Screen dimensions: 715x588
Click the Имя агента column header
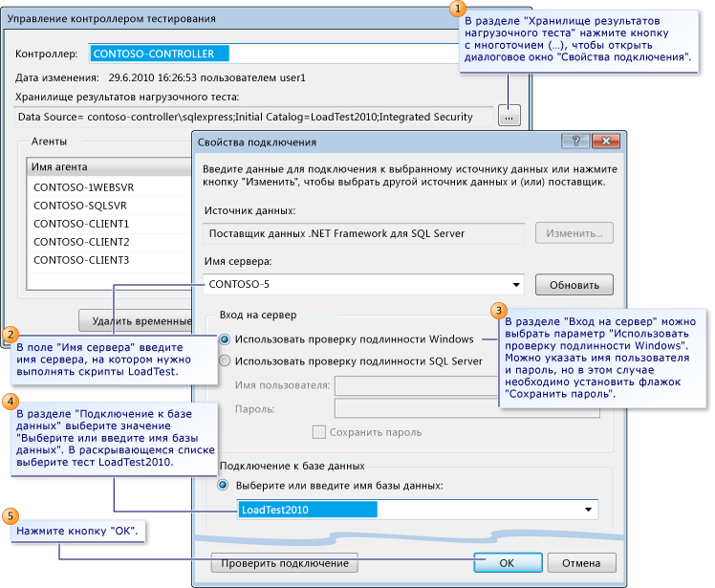pyautogui.click(x=109, y=167)
